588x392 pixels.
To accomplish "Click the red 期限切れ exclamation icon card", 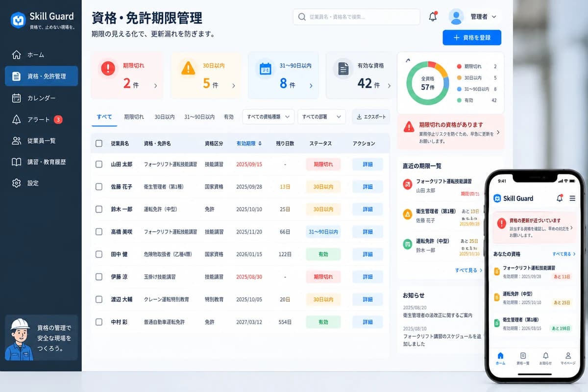I will 108,69.
